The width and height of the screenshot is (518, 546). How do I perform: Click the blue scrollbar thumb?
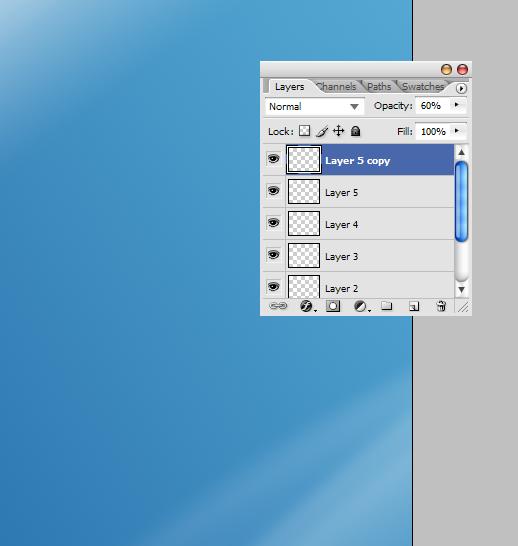pyautogui.click(x=461, y=201)
